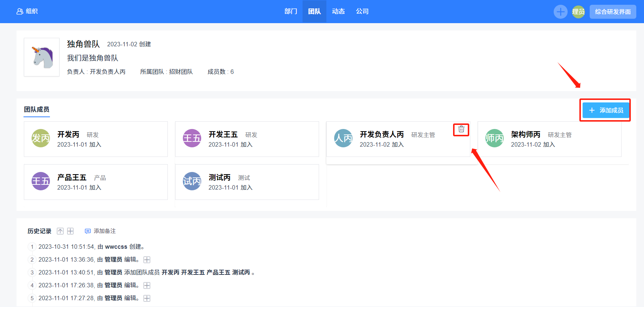Screen dimensions: 644x309
Task: Click the blue plus icon in header
Action: coord(560,12)
